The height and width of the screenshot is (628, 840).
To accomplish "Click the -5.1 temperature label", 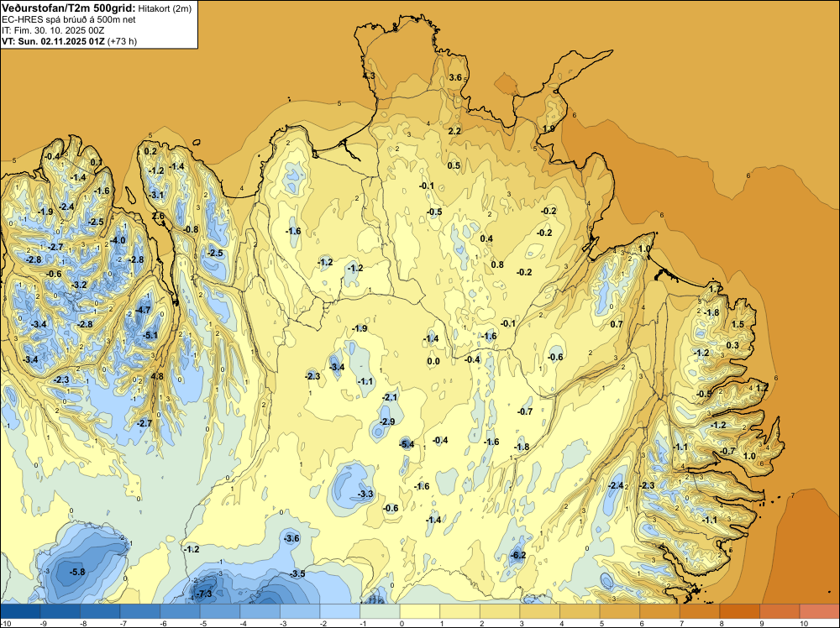I will click(x=150, y=336).
